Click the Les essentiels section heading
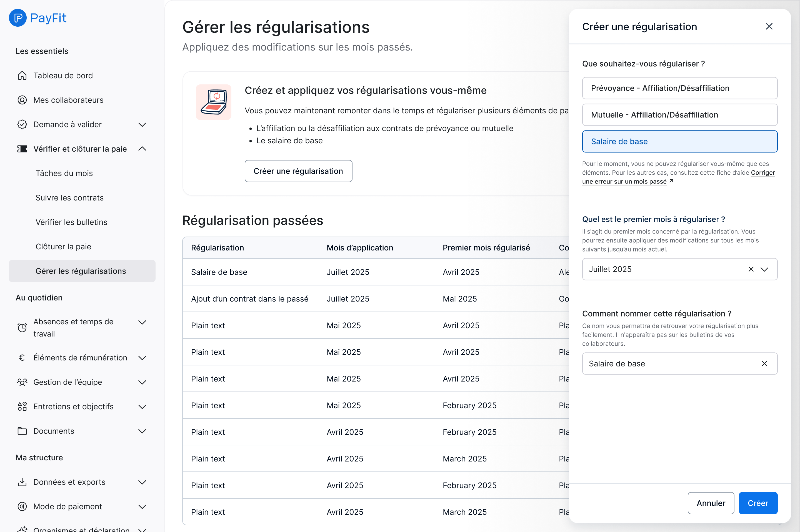Viewport: 800px width, 532px height. click(42, 51)
